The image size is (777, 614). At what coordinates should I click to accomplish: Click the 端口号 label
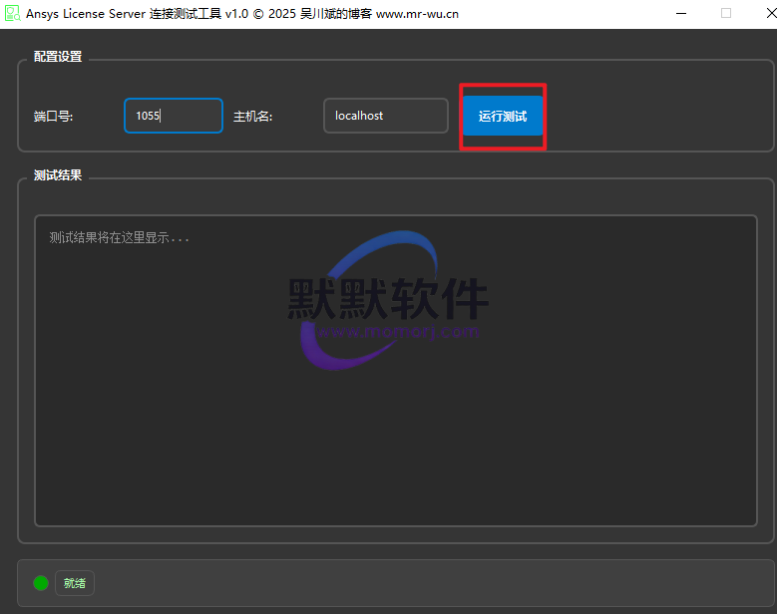pos(53,116)
